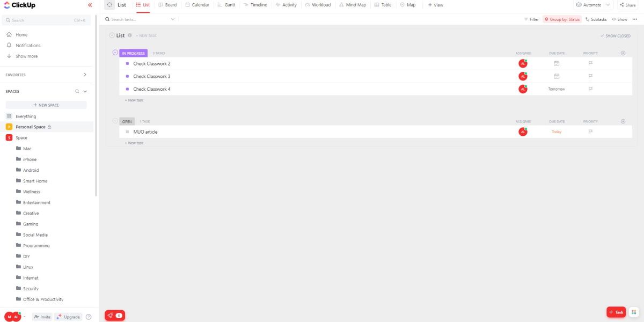
Task: Open the Wellness folder
Action: click(28, 192)
